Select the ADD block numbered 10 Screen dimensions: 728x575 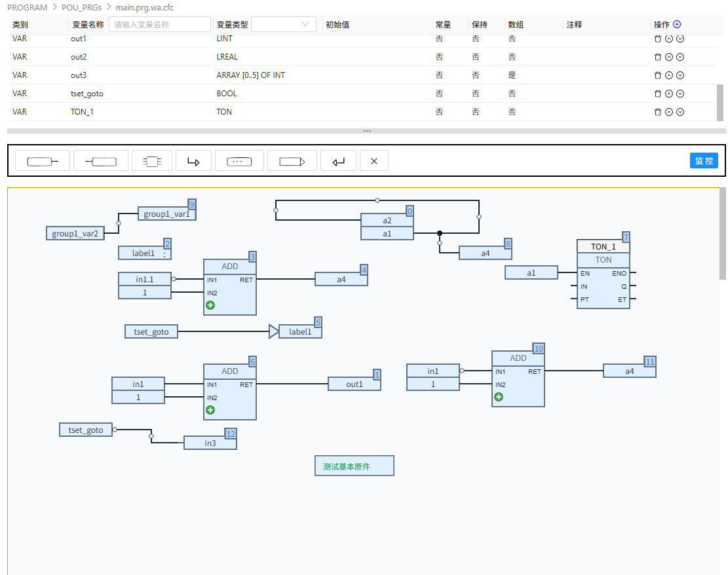click(518, 379)
